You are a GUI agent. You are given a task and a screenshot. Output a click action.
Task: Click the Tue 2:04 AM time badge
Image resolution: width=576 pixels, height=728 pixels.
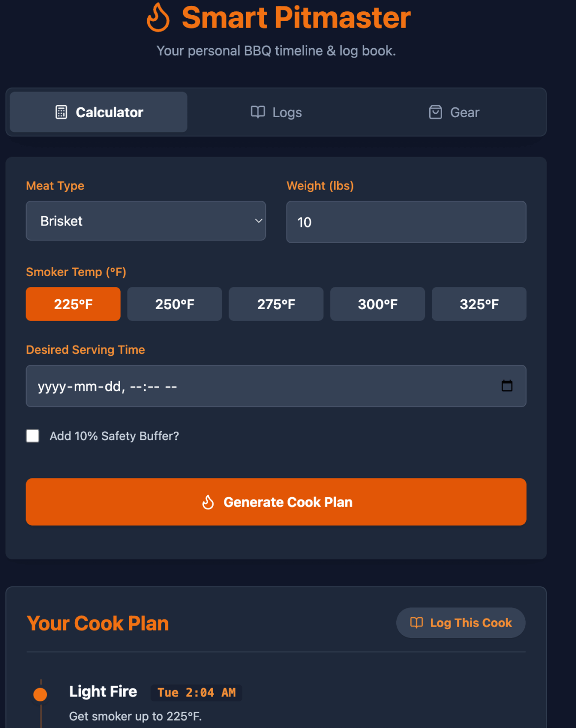coord(195,693)
